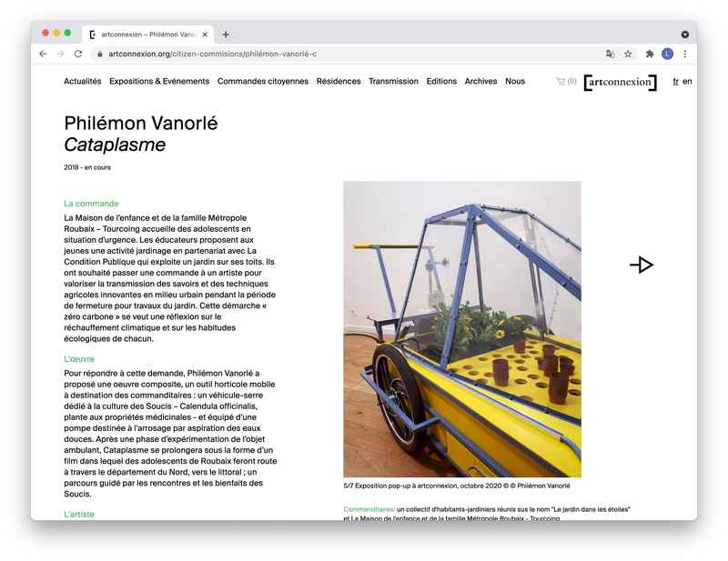Click the 'L'artiste' green heading
This screenshot has height=561, width=728.
click(x=79, y=514)
